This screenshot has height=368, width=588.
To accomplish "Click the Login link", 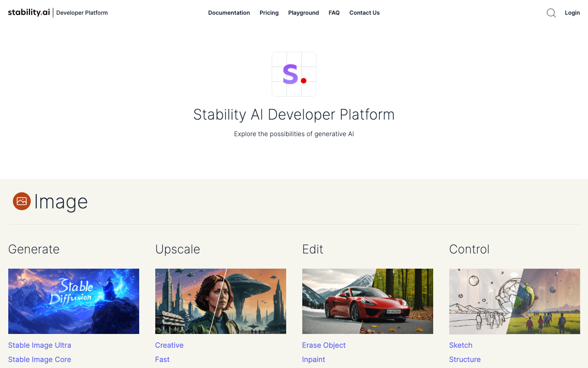I will click(572, 13).
